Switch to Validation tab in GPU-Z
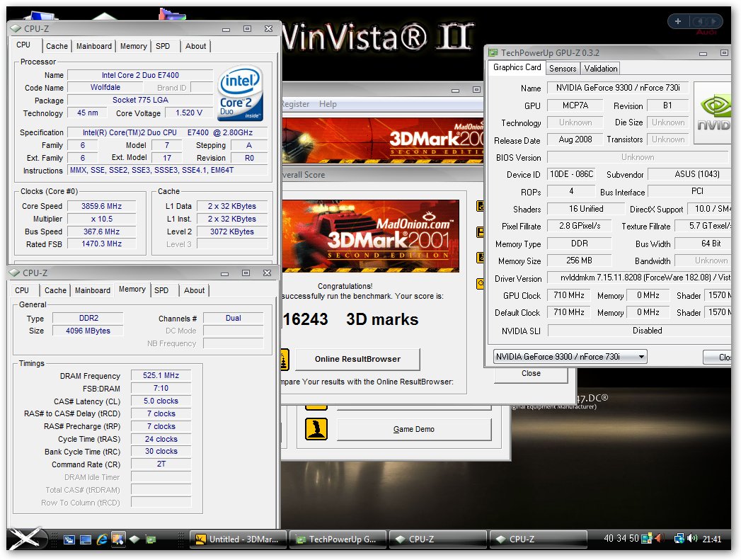This screenshot has width=741, height=560. coord(601,69)
